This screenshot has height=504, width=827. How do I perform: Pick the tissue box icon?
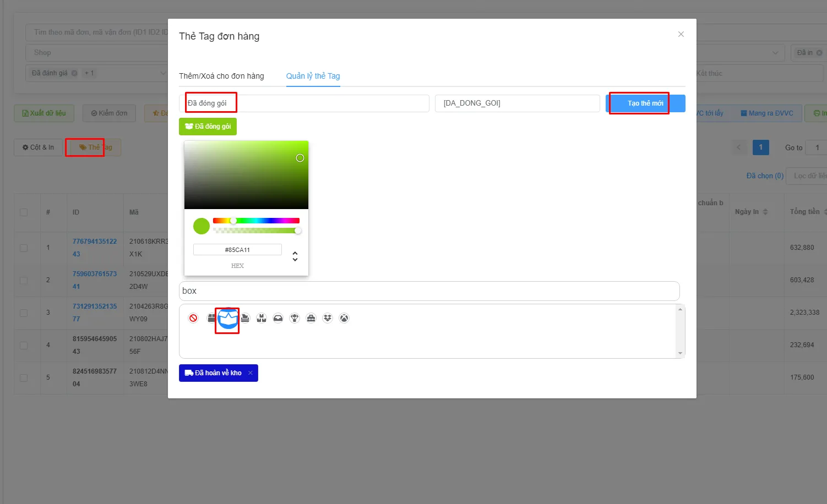(x=245, y=318)
